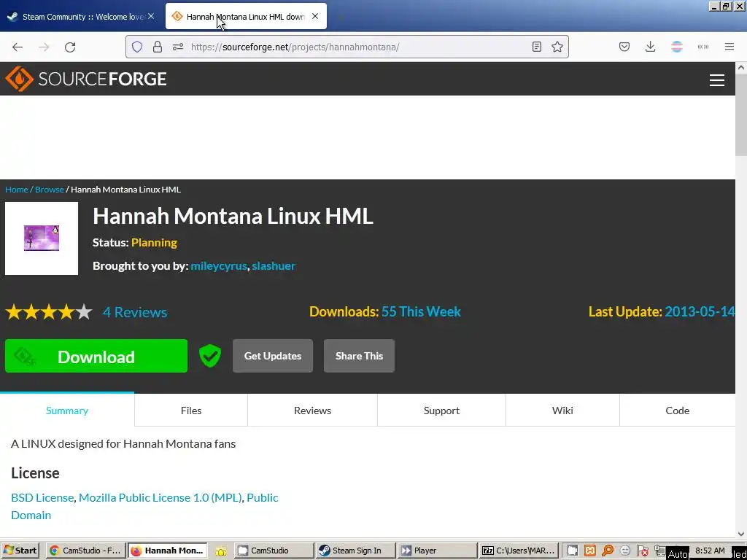Save page to Pocket icon
This screenshot has height=560, width=747.
tap(624, 47)
